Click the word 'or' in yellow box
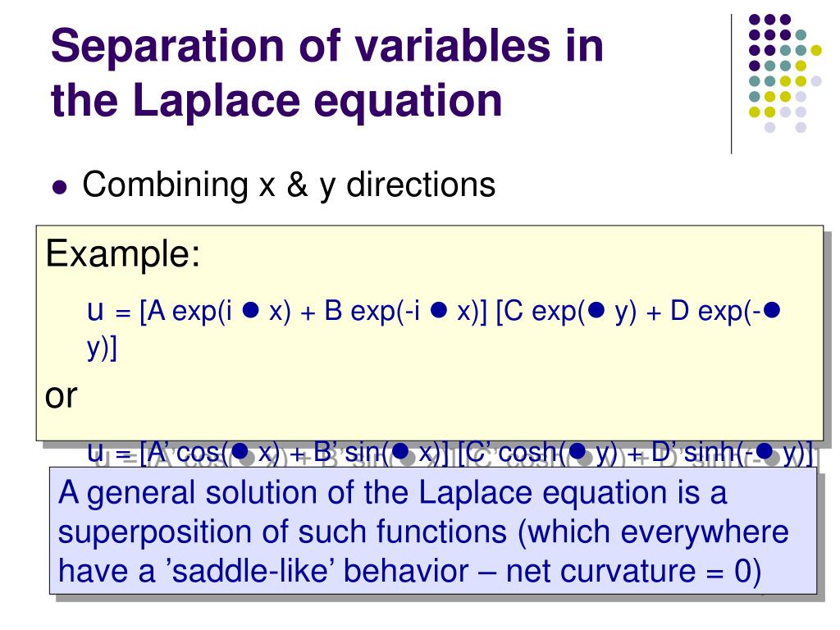This screenshot has width=840, height=630. (61, 396)
